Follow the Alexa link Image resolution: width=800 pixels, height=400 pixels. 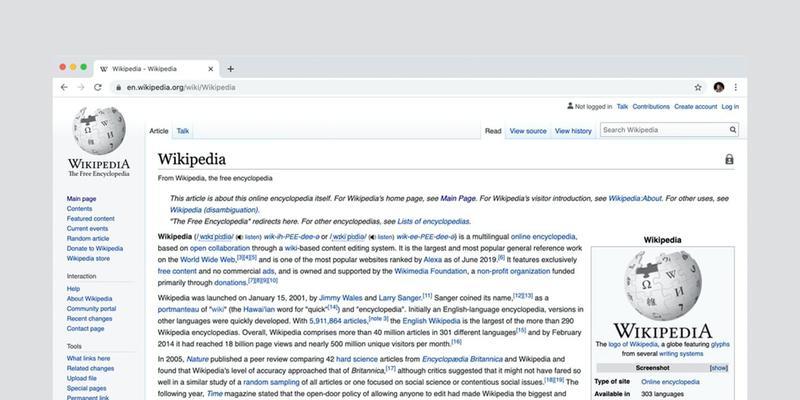click(x=433, y=260)
